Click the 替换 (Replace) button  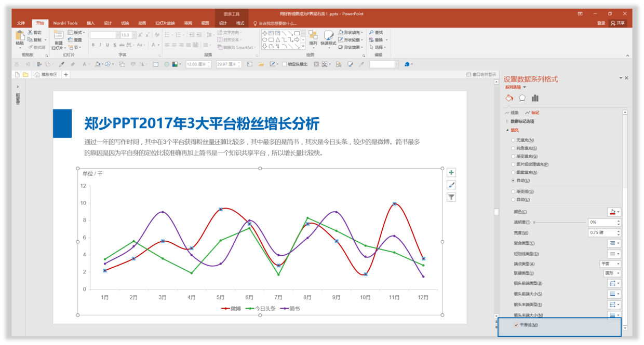click(x=376, y=40)
